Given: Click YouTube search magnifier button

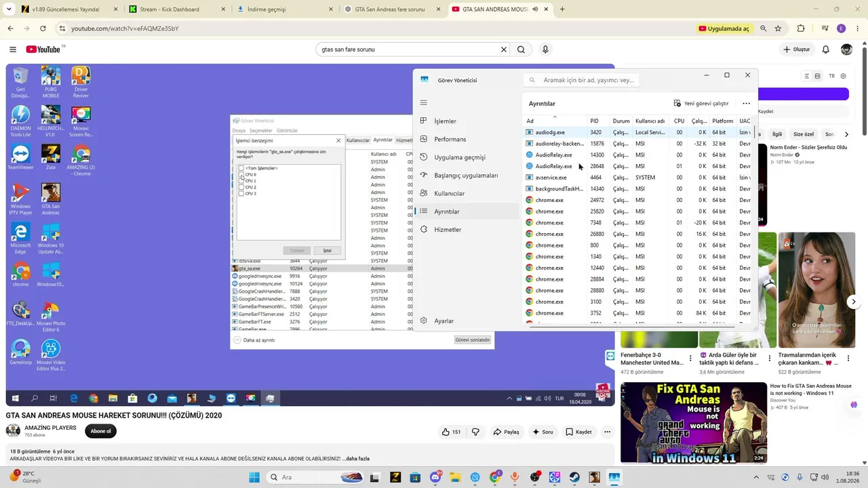Looking at the screenshot, I should 521,49.
